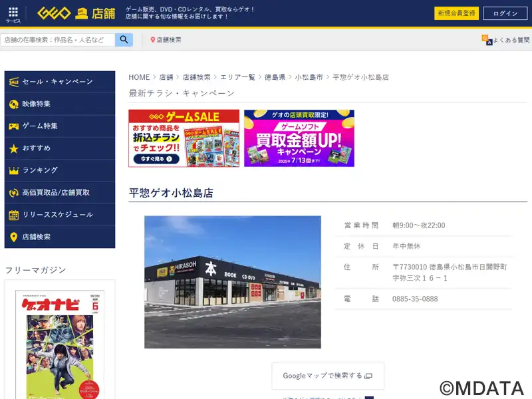
Task: Click the film reel icon for 映像特集
Action: coord(13,104)
